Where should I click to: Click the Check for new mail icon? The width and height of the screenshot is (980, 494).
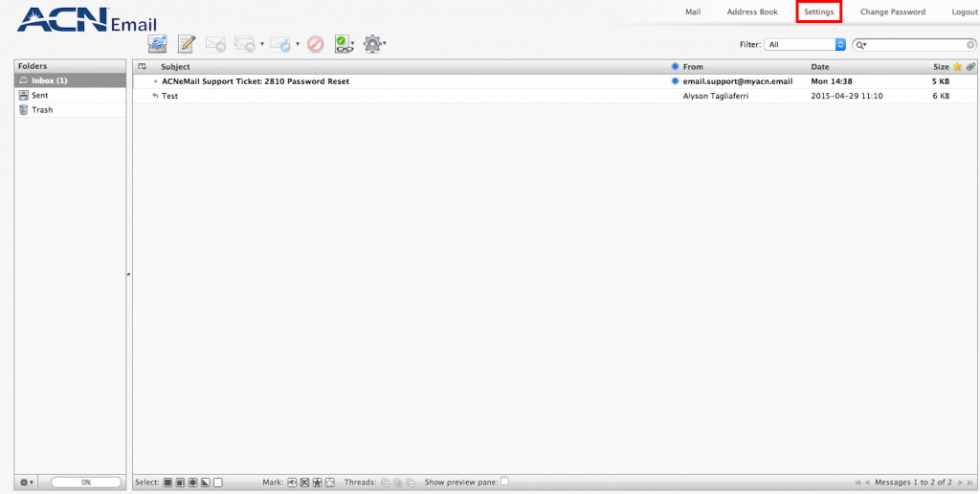tap(158, 43)
